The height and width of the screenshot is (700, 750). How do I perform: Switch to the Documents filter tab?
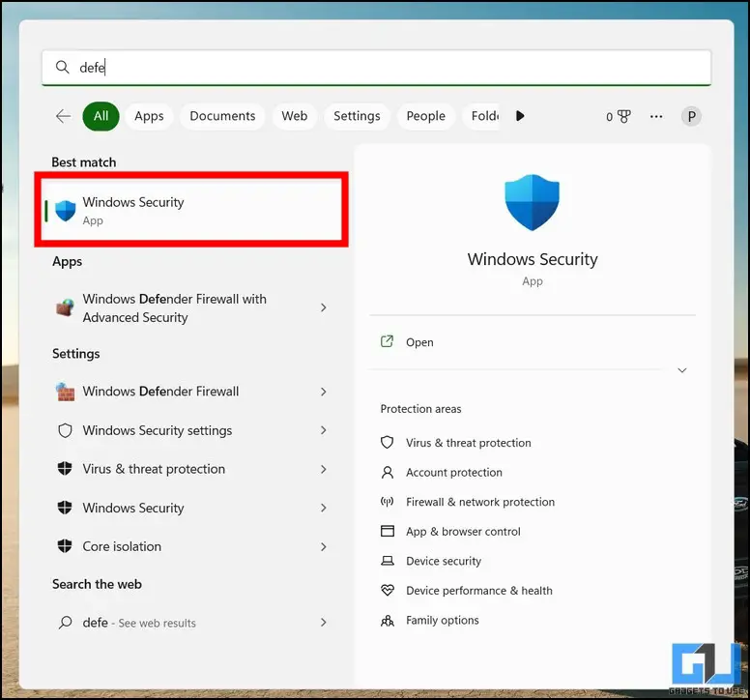pos(222,116)
